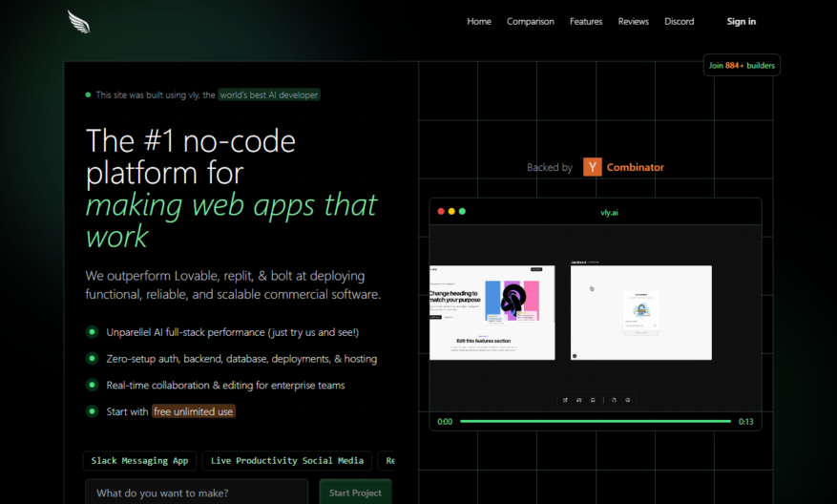The width and height of the screenshot is (837, 504).
Task: Select Live Productivity Social Media chip
Action: pos(287,461)
